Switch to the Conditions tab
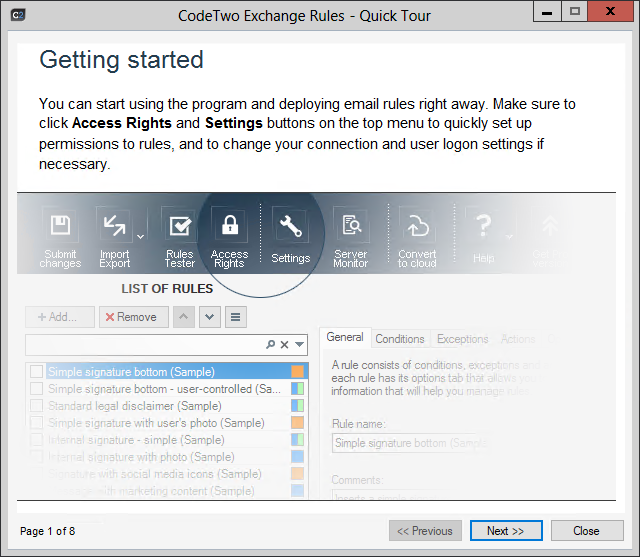The width and height of the screenshot is (640, 557). [x=400, y=339]
